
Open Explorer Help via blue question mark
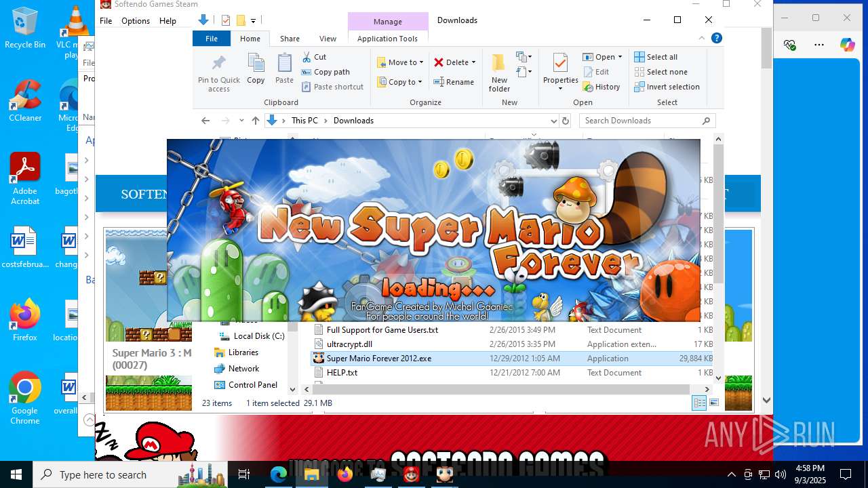(716, 39)
